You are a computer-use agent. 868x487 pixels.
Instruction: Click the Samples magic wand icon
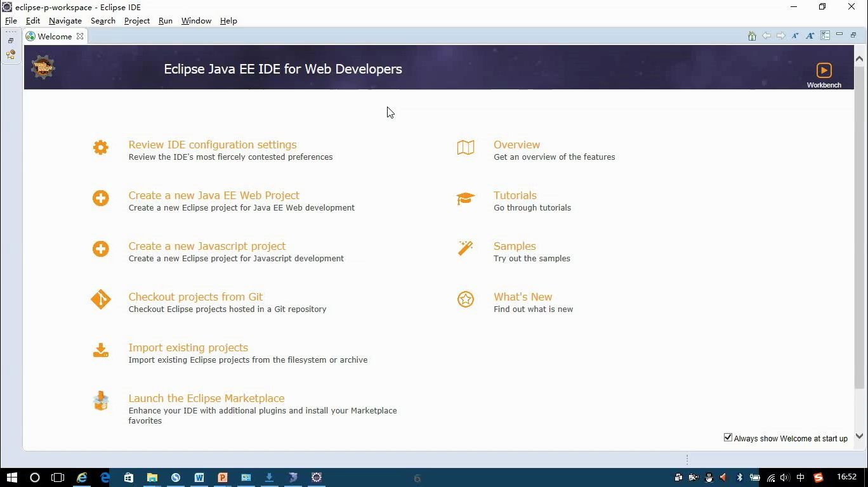[x=466, y=248]
